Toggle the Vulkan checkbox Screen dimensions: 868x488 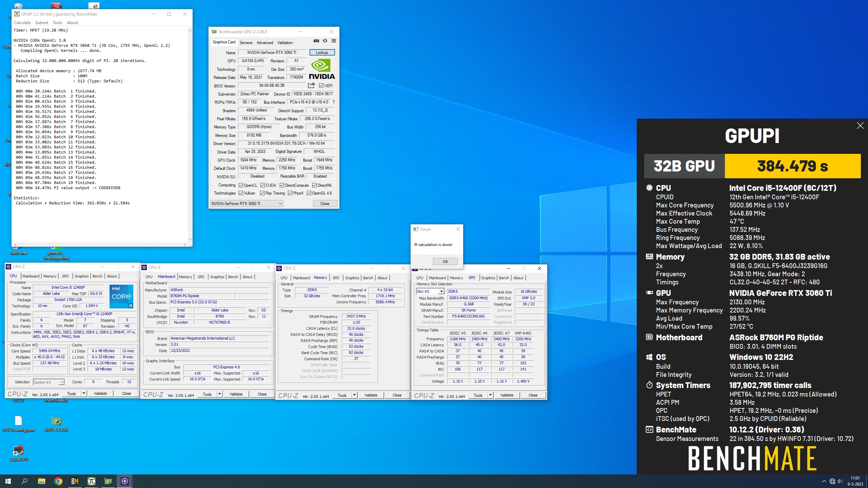[x=241, y=193]
